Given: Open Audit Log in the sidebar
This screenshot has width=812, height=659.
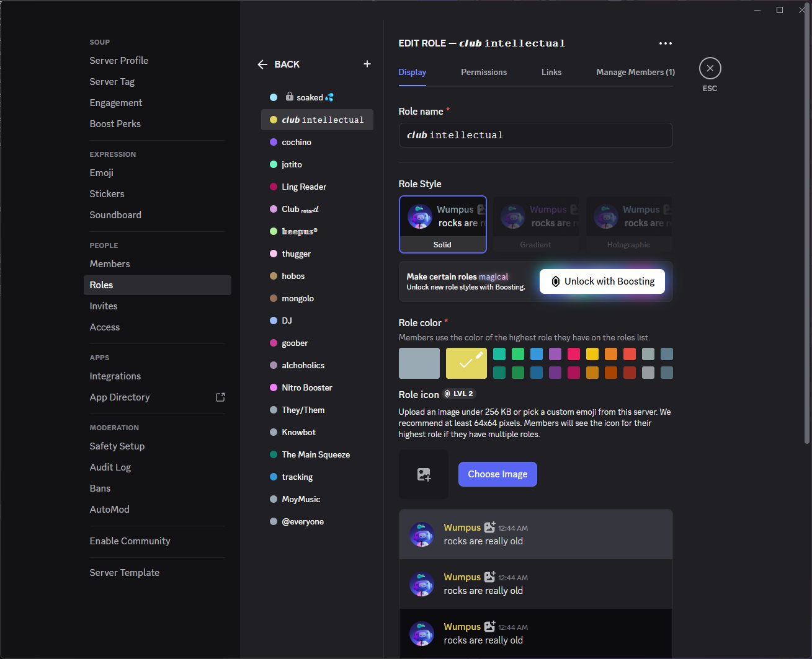Looking at the screenshot, I should tap(110, 467).
